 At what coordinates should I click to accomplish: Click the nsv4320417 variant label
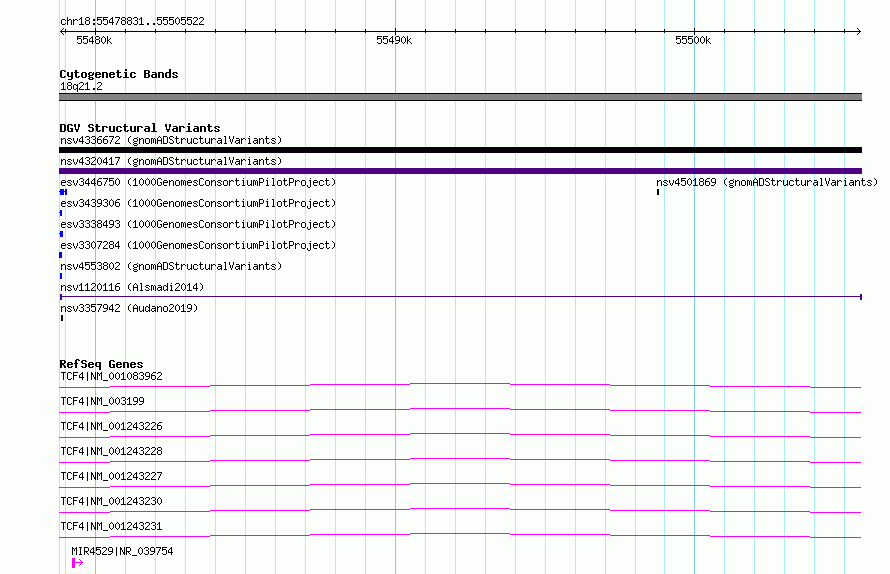pyautogui.click(x=171, y=161)
